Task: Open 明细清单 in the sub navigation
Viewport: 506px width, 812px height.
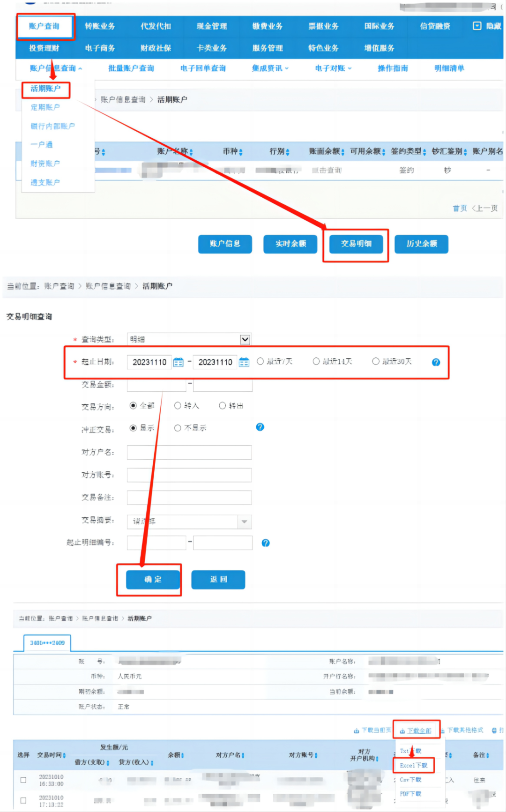Action: pyautogui.click(x=449, y=68)
